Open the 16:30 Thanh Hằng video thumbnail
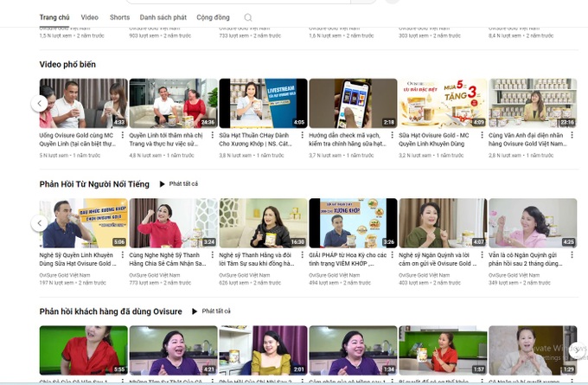588x385 pixels. point(263,223)
